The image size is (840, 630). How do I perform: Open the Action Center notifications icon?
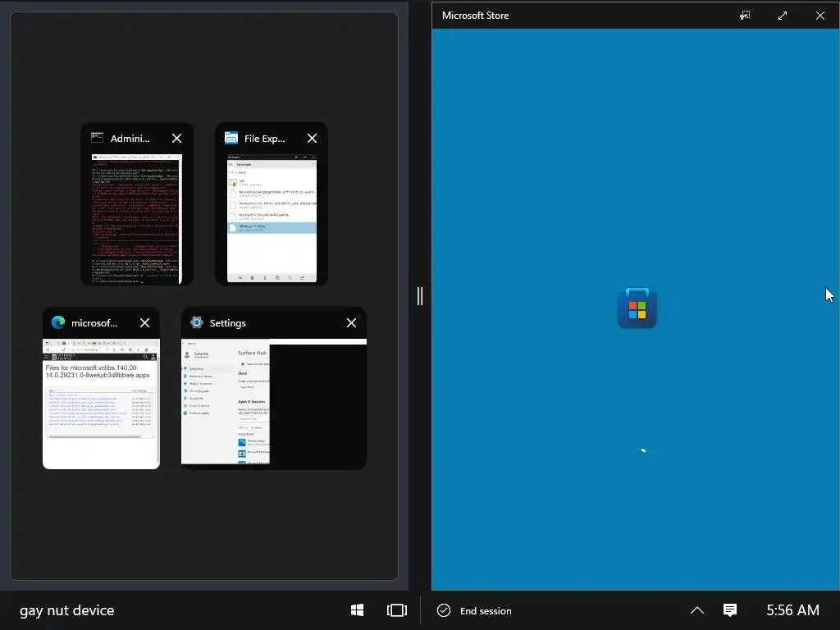point(730,610)
